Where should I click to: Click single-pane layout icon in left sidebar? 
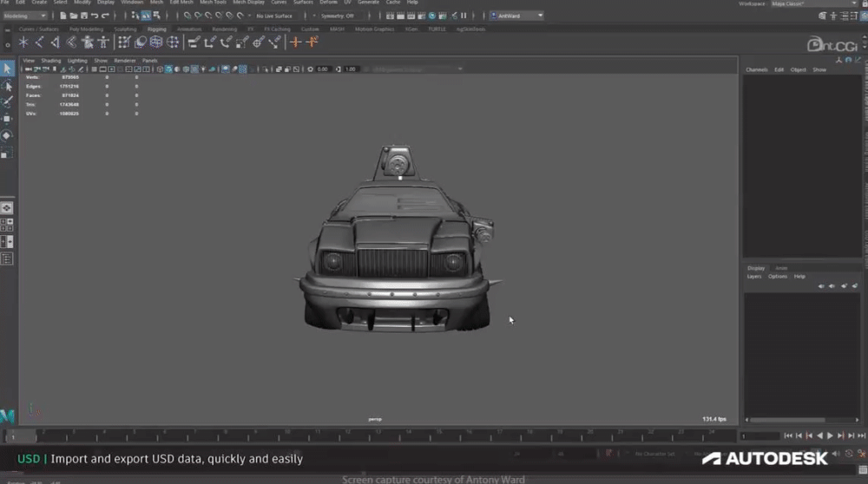tap(7, 208)
